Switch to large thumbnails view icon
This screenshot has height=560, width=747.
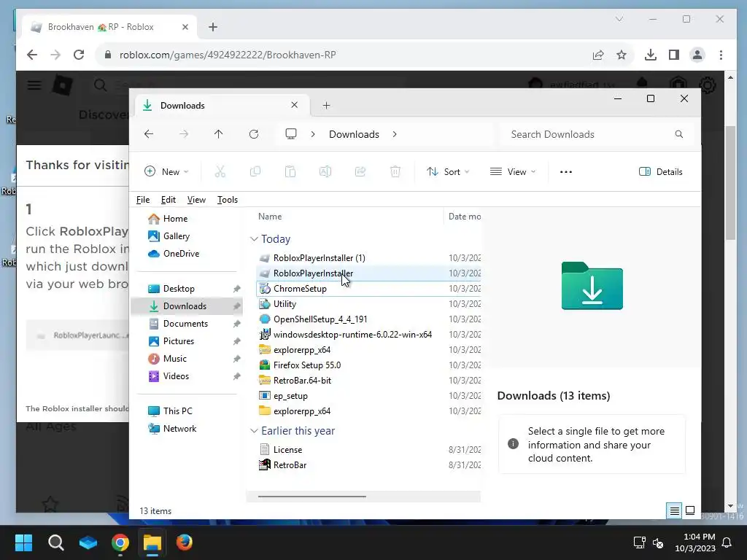click(690, 511)
